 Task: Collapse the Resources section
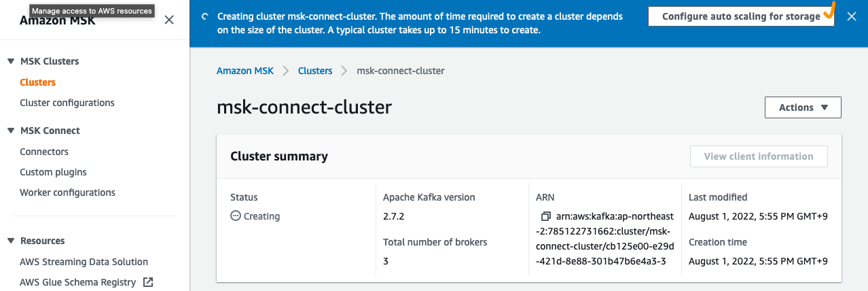click(11, 241)
